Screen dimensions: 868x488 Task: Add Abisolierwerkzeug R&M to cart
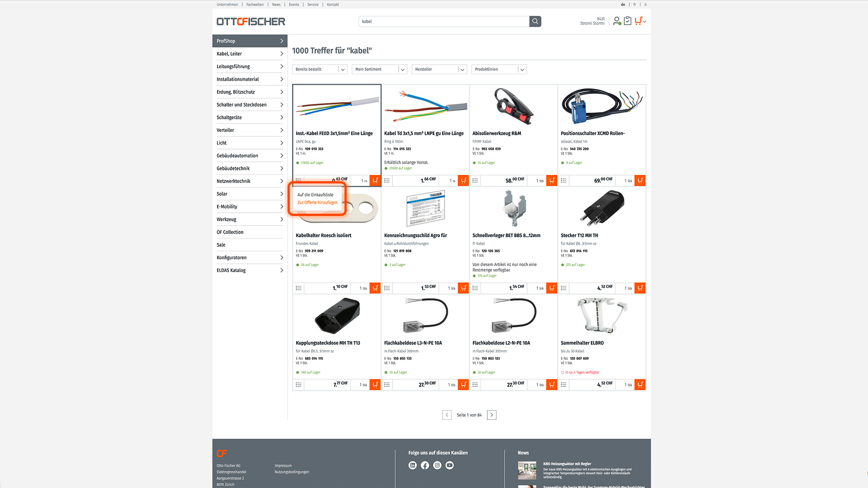pos(552,181)
